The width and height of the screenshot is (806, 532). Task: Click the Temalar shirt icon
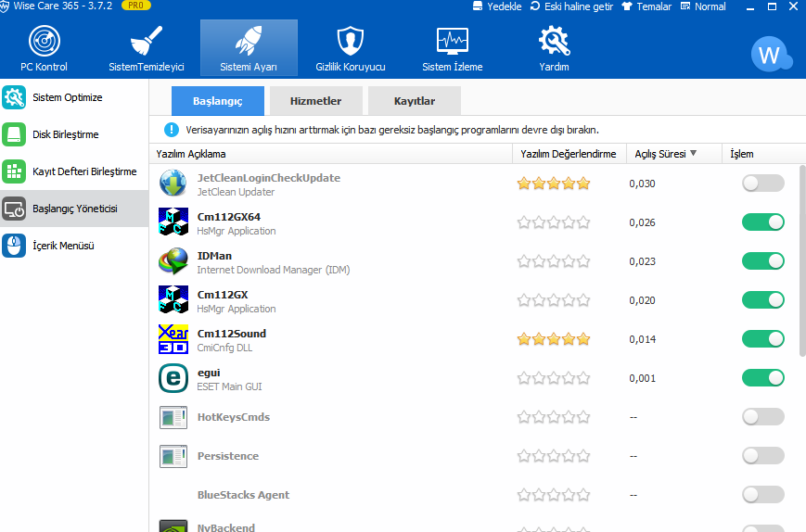627,6
